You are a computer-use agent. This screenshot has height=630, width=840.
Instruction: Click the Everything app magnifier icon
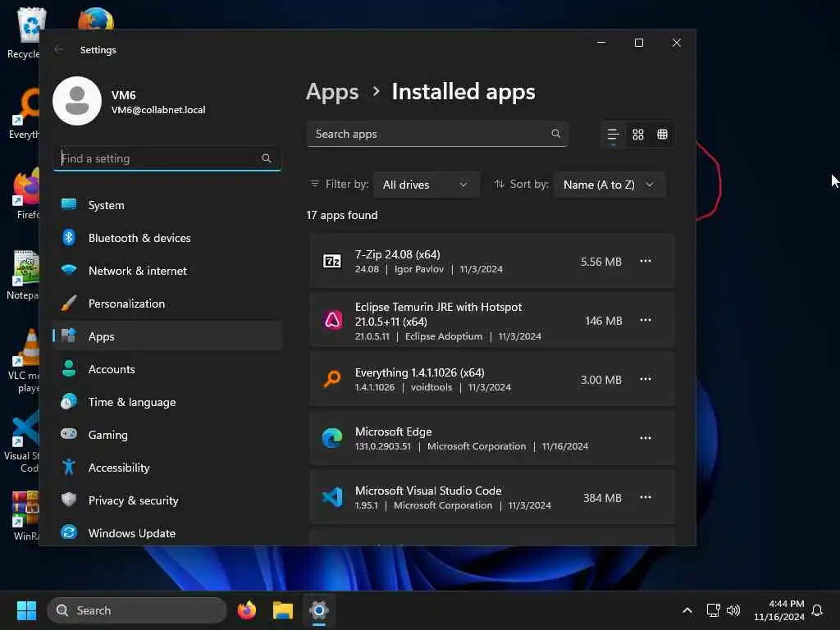coord(332,379)
